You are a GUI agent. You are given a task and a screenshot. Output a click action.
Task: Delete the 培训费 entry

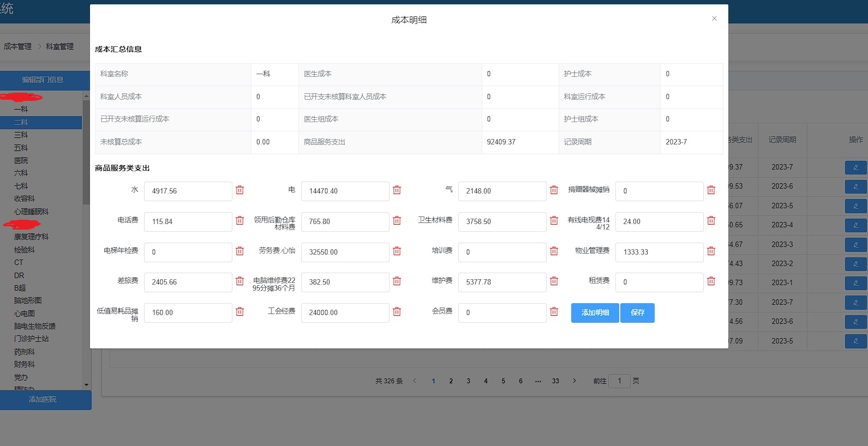tap(554, 251)
